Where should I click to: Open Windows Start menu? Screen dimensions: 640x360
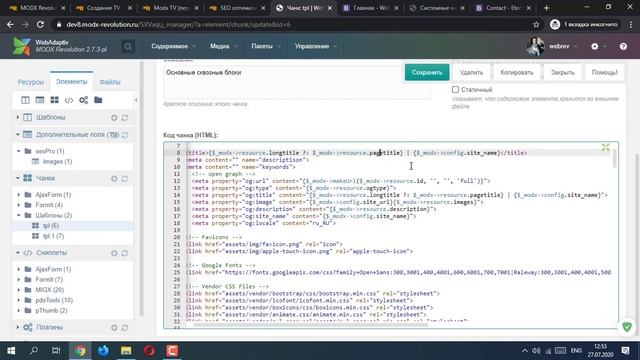11,351
